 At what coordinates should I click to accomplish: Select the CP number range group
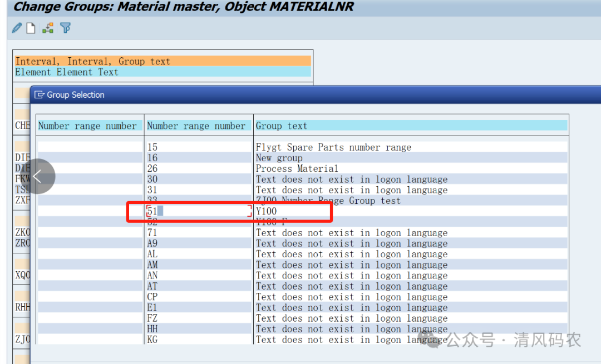pyautogui.click(x=152, y=297)
